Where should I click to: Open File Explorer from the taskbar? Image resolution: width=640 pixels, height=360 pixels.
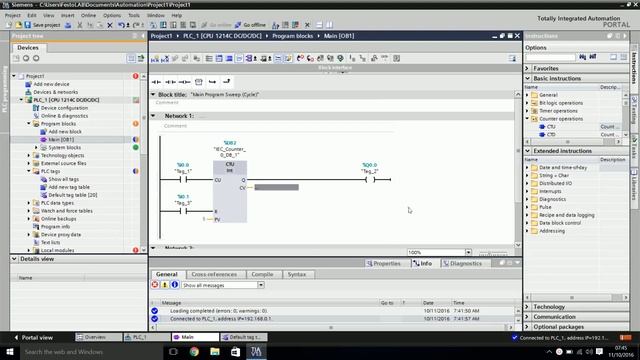[x=215, y=351]
